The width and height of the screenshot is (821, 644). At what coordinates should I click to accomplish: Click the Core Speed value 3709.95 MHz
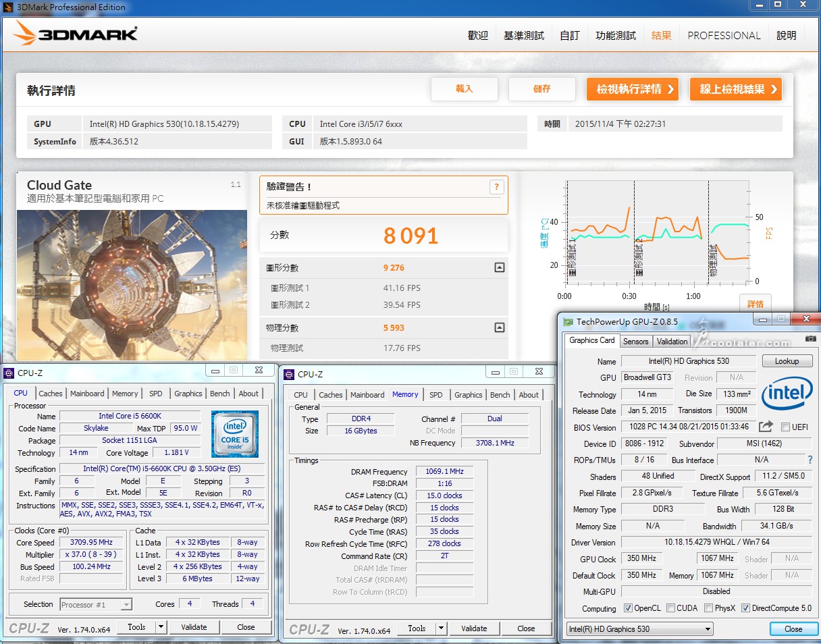coord(92,542)
